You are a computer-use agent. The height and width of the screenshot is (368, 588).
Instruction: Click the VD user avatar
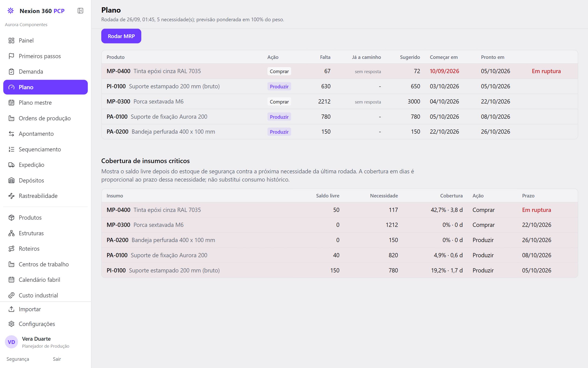(11, 342)
